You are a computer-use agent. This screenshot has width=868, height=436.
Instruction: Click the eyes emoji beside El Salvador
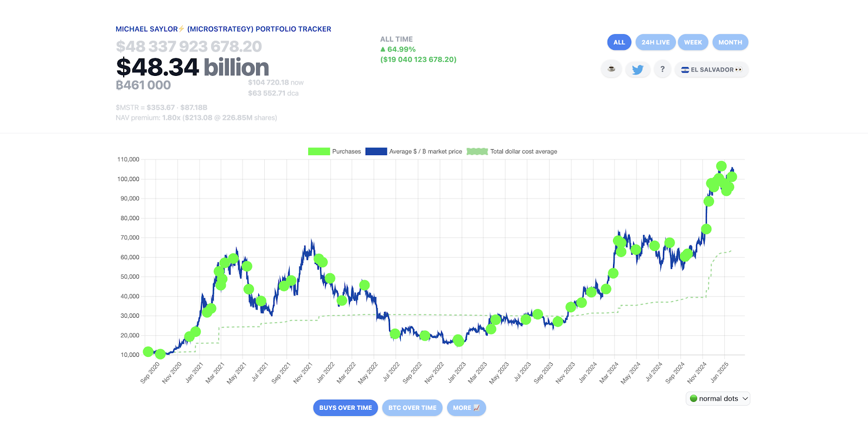pos(739,69)
